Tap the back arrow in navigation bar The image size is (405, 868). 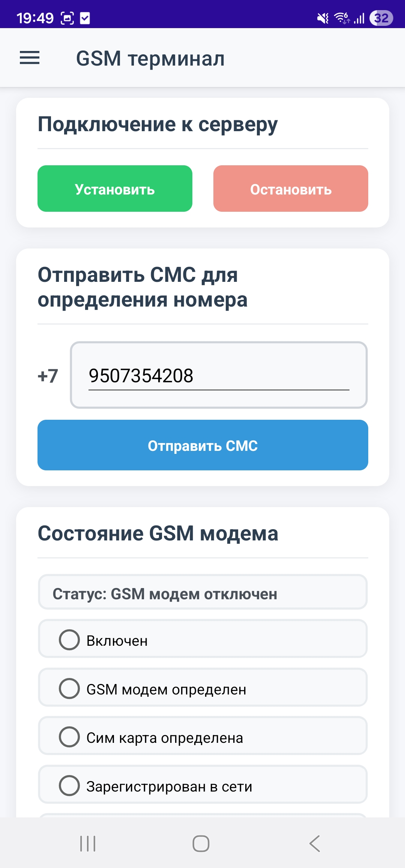315,844
